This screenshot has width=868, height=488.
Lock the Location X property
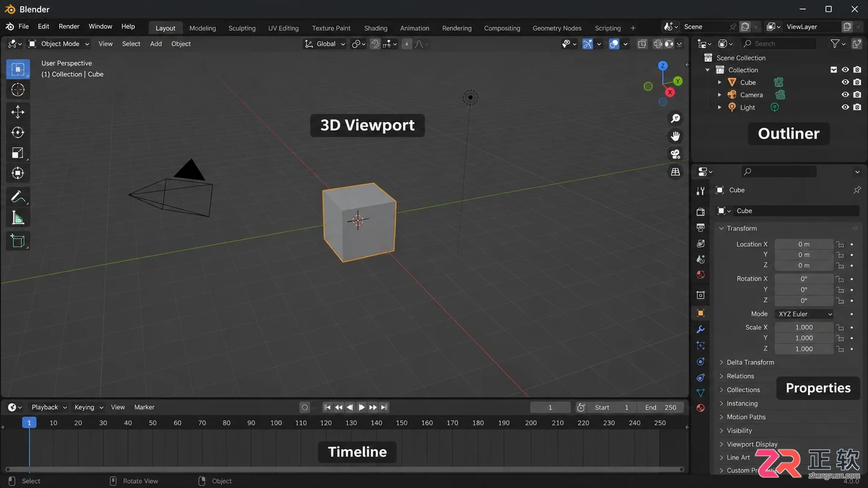(840, 245)
